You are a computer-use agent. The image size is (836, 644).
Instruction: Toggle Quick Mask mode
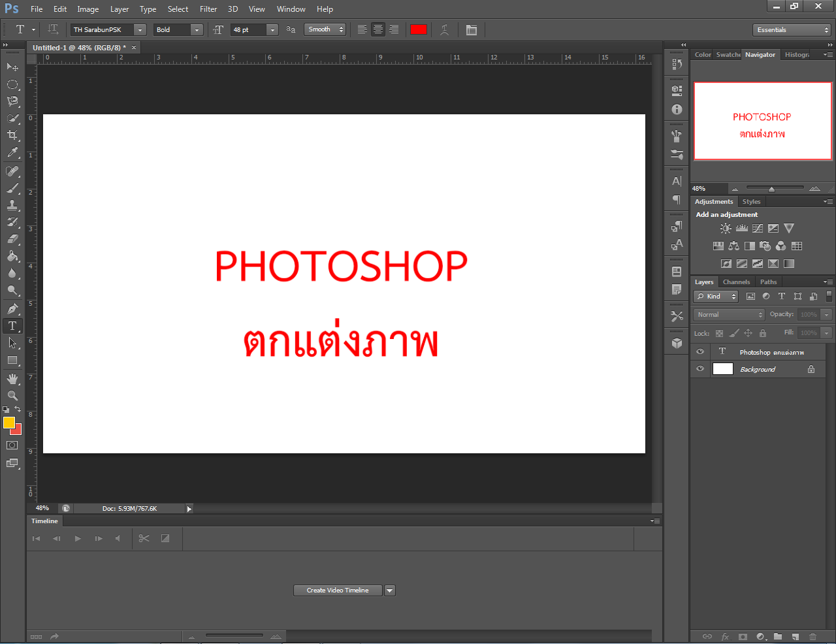click(x=12, y=445)
